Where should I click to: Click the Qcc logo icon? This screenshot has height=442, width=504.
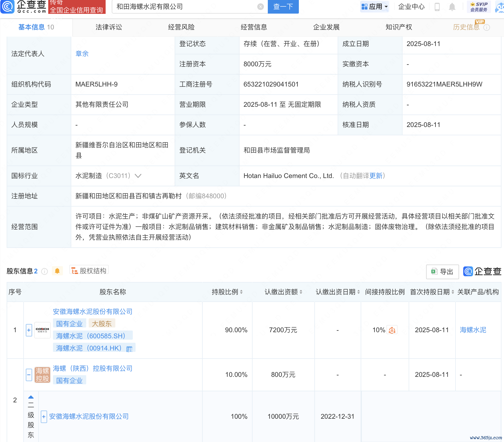click(x=7, y=7)
